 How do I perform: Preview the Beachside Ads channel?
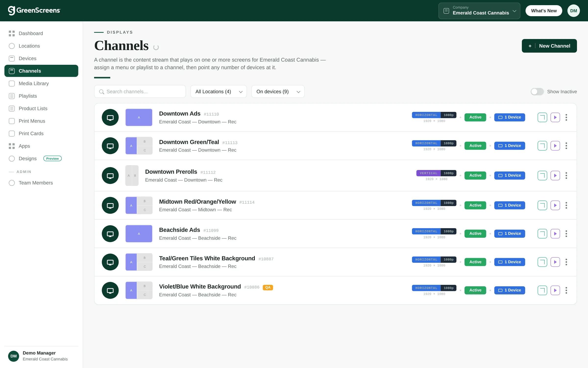pos(555,234)
